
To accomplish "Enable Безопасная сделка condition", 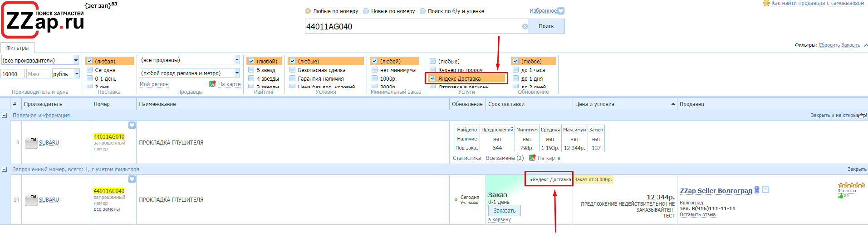I will [x=293, y=70].
